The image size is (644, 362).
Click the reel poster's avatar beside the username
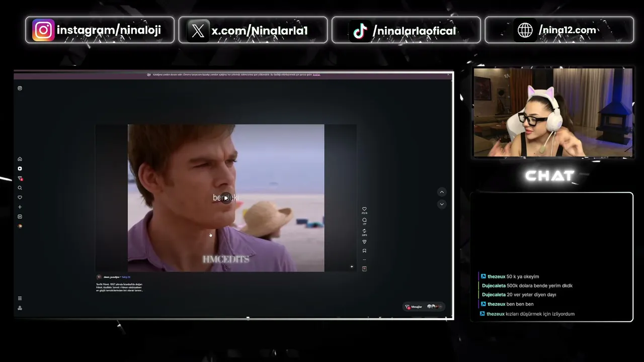coord(99,277)
